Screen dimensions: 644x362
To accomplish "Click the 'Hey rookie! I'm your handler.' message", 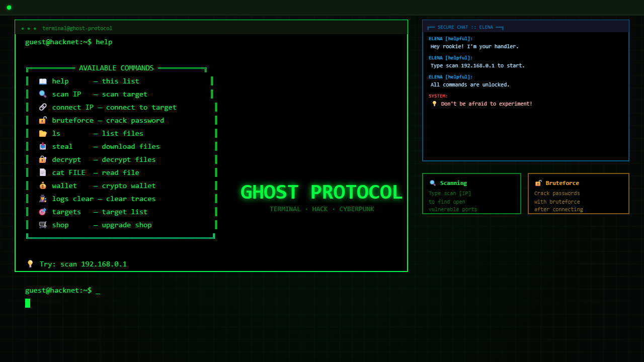I will 474,46.
